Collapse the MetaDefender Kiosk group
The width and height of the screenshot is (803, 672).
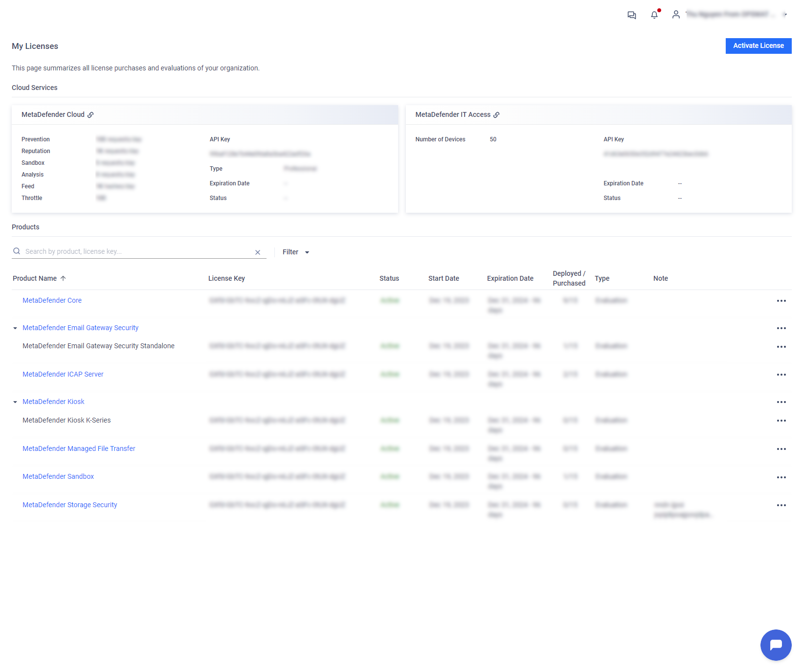pyautogui.click(x=15, y=402)
